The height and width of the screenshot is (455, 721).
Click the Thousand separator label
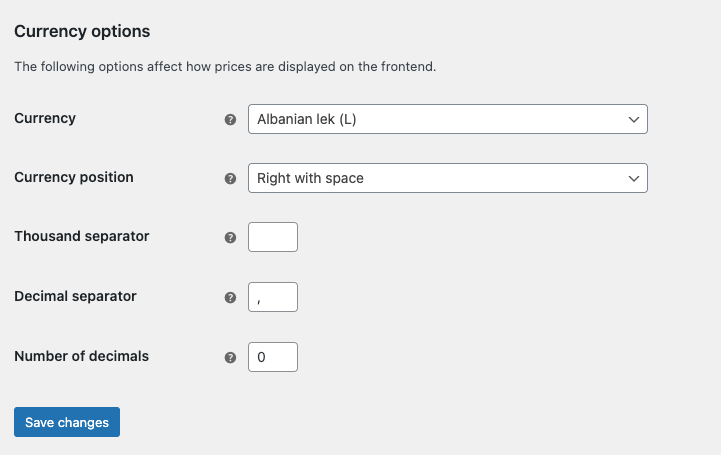coord(82,237)
